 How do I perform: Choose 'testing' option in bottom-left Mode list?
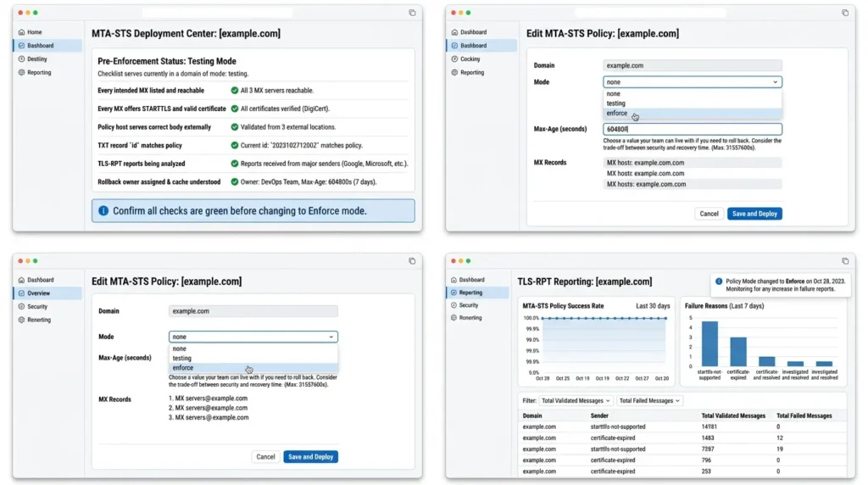click(253, 358)
